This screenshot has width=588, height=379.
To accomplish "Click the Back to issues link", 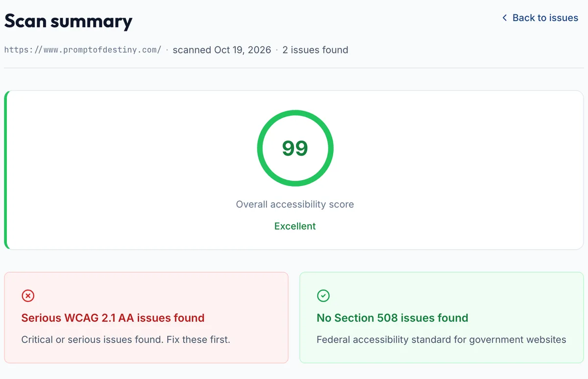I will [x=540, y=18].
